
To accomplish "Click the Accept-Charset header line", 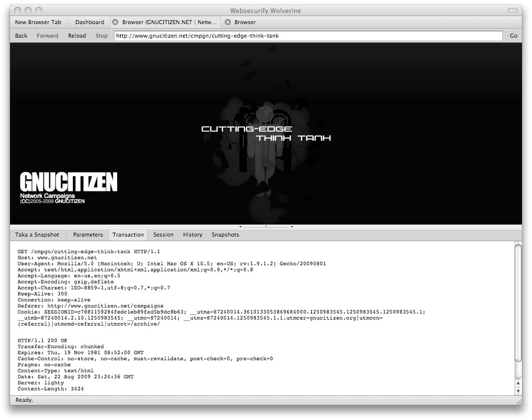I will pyautogui.click(x=94, y=288).
